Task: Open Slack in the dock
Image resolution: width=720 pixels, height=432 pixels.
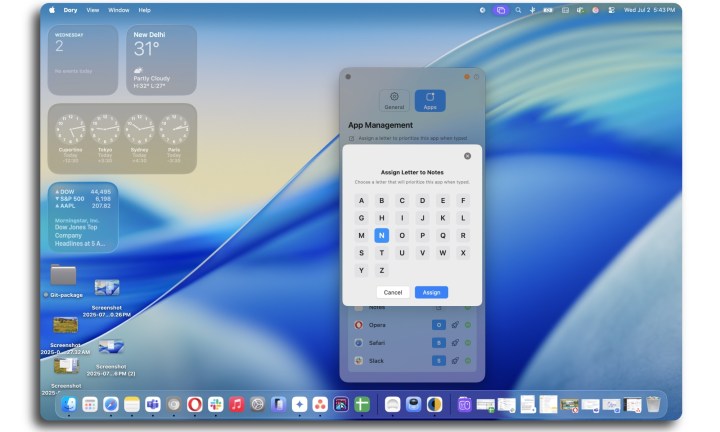Action: [216, 404]
